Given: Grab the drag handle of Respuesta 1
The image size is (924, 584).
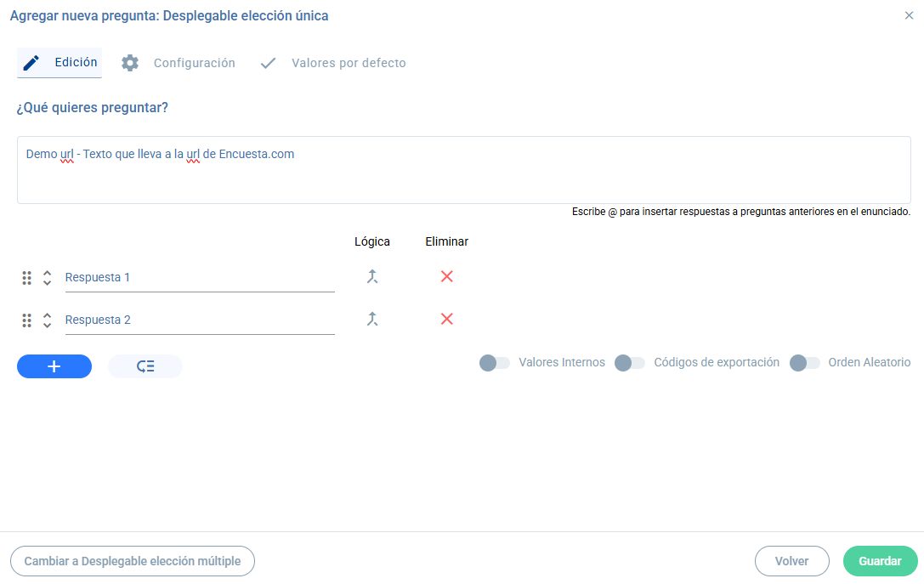Looking at the screenshot, I should [x=26, y=278].
